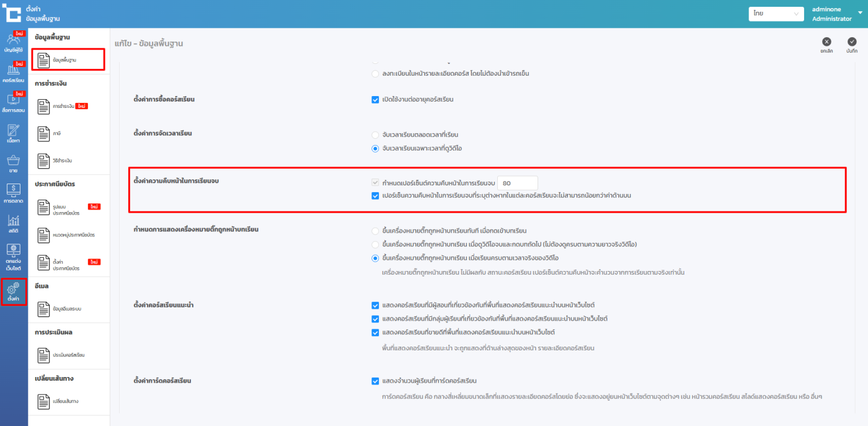868x426 pixels.
Task: Open การตลาด (marketing) sidebar icon
Action: pos(14,193)
